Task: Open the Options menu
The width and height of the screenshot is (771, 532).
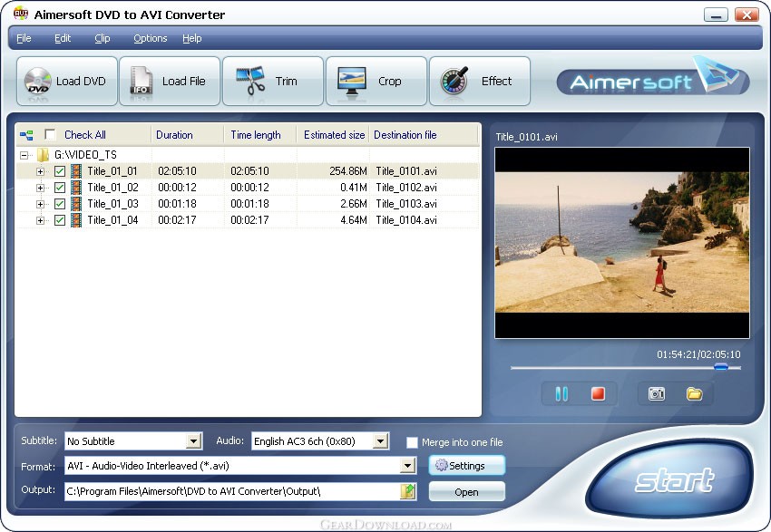Action: [151, 38]
